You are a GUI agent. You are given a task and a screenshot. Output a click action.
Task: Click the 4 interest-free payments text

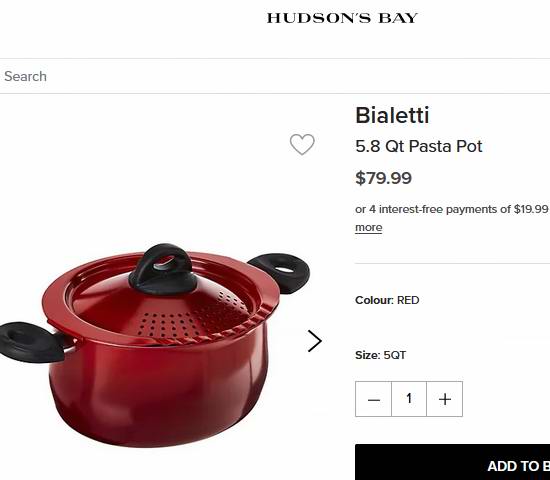point(451,209)
